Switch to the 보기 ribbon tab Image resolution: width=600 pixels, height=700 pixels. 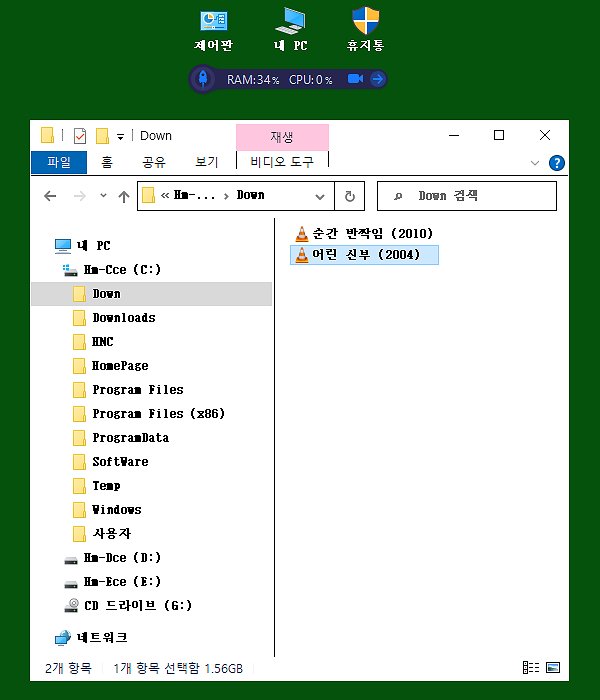tap(207, 162)
